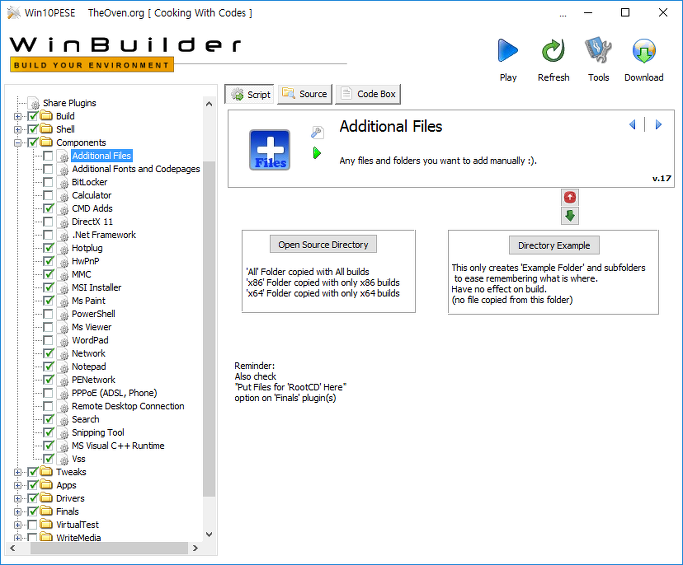Expand the Build tree node
The height and width of the screenshot is (565, 683).
click(18, 116)
